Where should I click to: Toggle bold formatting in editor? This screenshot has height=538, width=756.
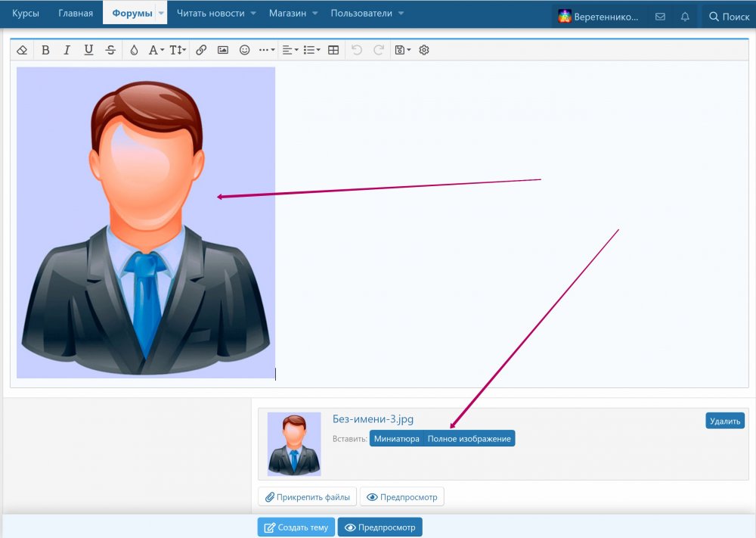pyautogui.click(x=45, y=50)
